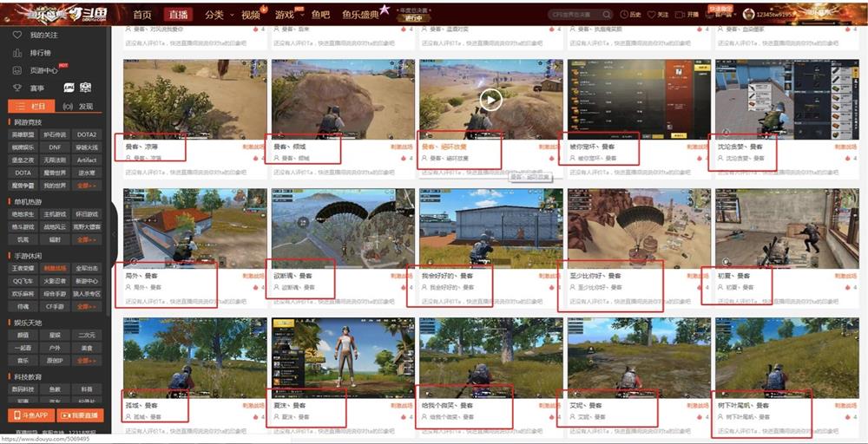Click the play button on the 细环故雯 thumbnail

(490, 100)
